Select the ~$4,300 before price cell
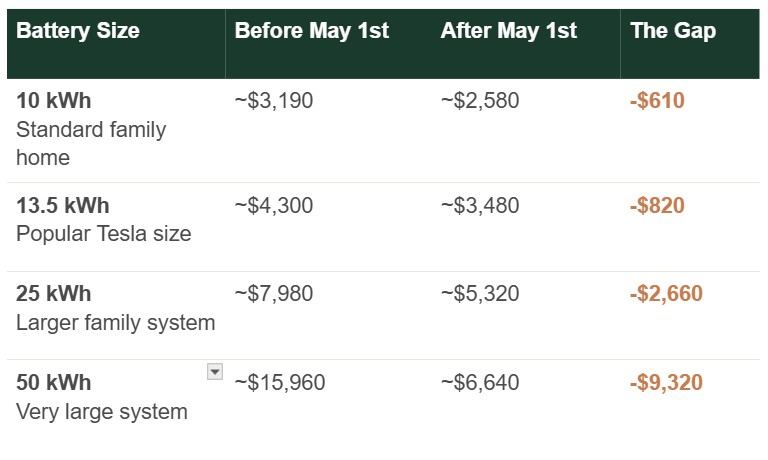 tap(274, 205)
